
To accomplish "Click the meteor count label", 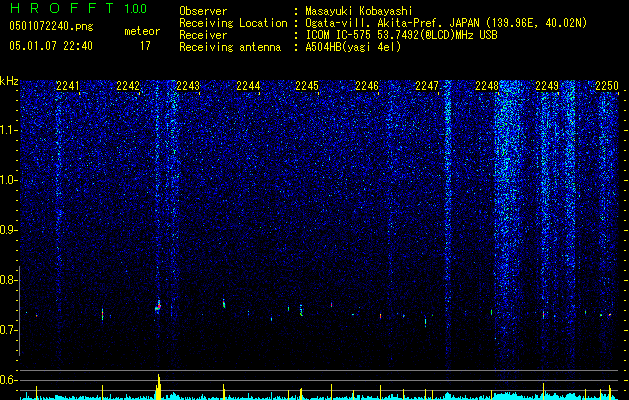I will click(x=142, y=31).
